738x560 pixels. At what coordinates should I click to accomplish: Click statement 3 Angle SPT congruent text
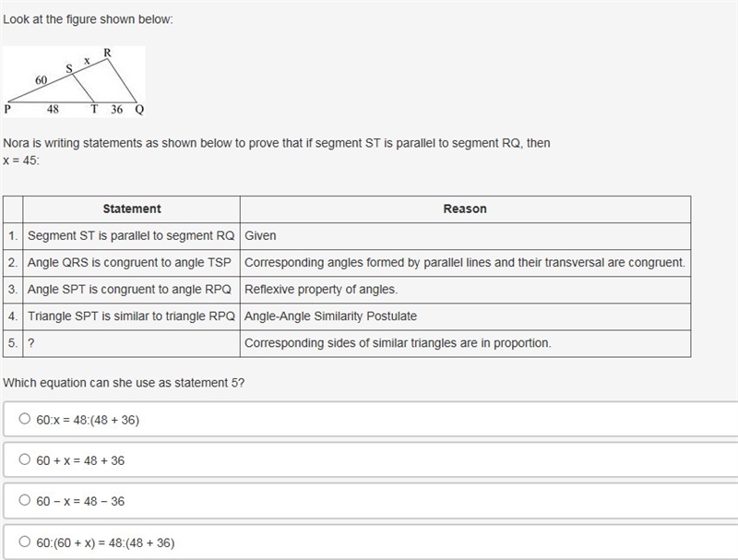[129, 290]
